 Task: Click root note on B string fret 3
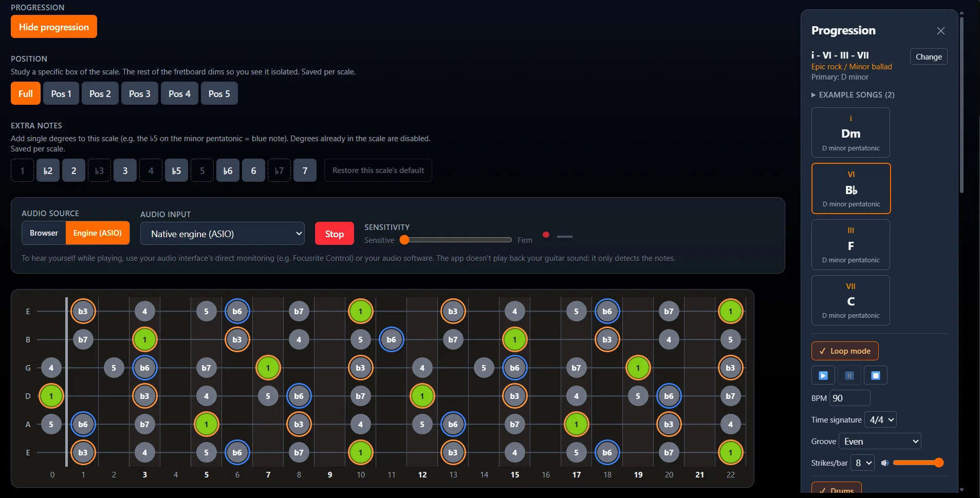(144, 339)
